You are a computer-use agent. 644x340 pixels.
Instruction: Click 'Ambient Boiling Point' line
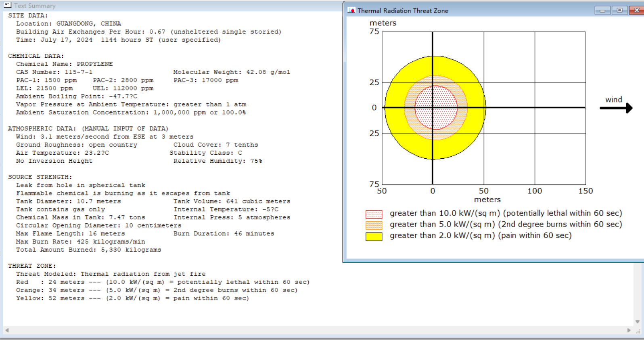(x=77, y=96)
